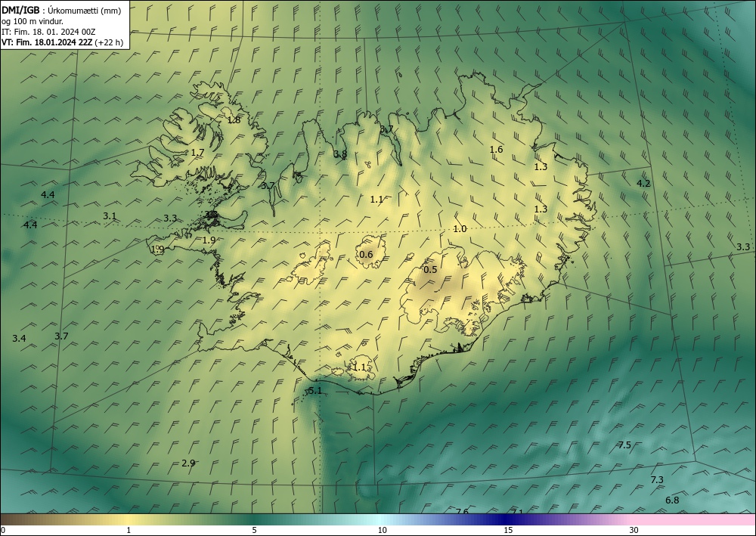Click the '30' label on the color scale
This screenshot has height=536, width=756.
tap(634, 530)
